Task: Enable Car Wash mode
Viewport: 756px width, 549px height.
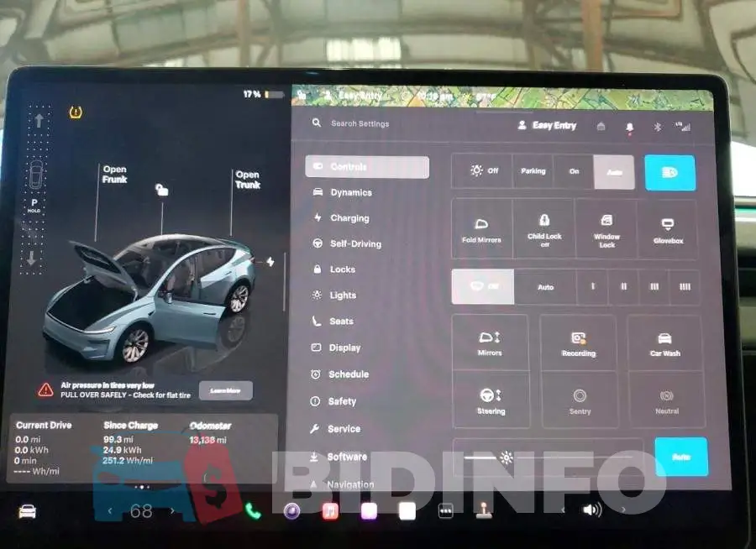Action: [665, 344]
